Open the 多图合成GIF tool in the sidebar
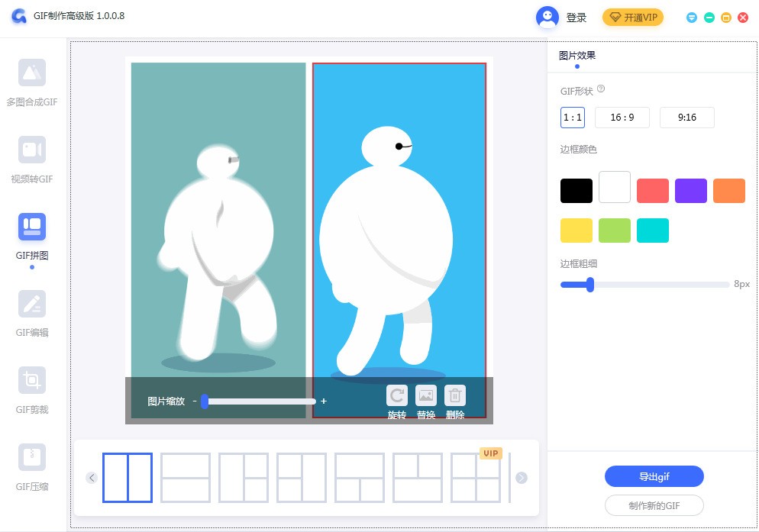 point(31,82)
